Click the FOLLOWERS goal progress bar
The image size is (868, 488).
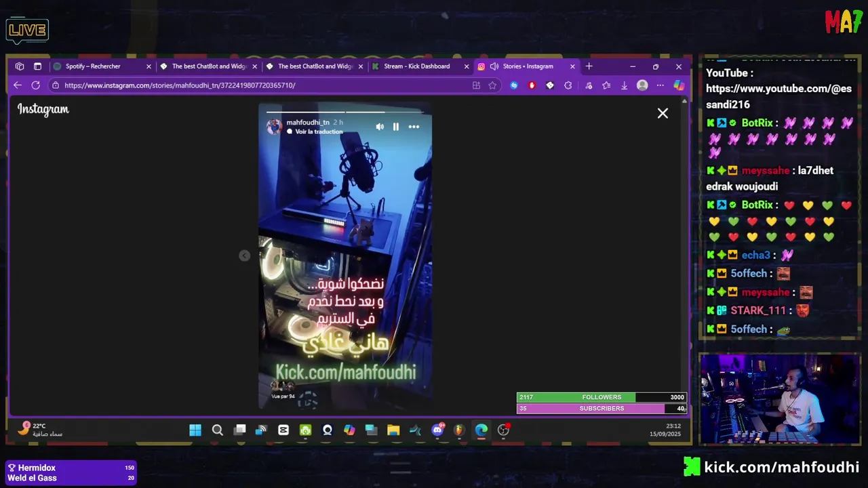click(601, 397)
